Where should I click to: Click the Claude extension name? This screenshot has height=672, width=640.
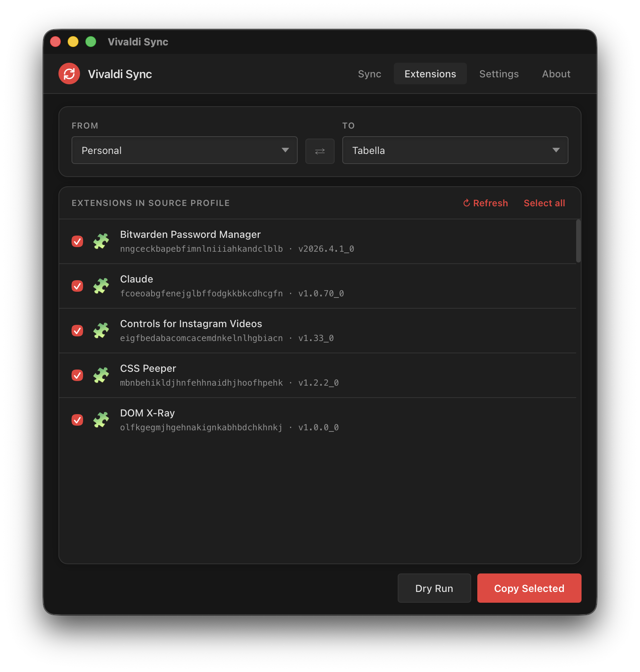(137, 279)
